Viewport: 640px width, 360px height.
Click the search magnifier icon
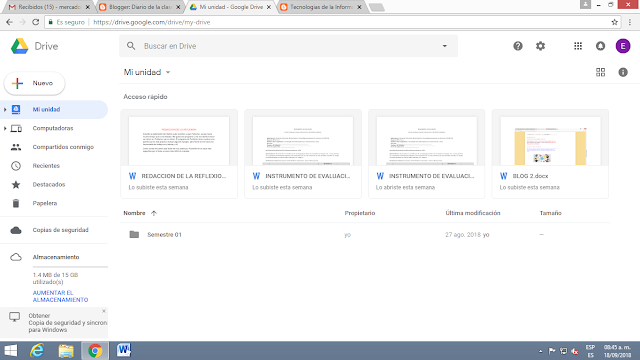click(131, 46)
